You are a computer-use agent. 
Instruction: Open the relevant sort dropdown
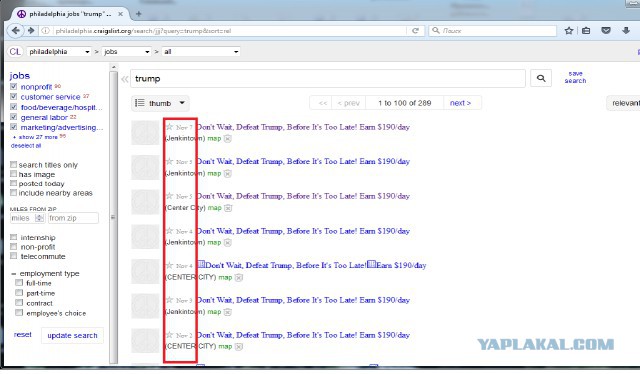pos(623,103)
